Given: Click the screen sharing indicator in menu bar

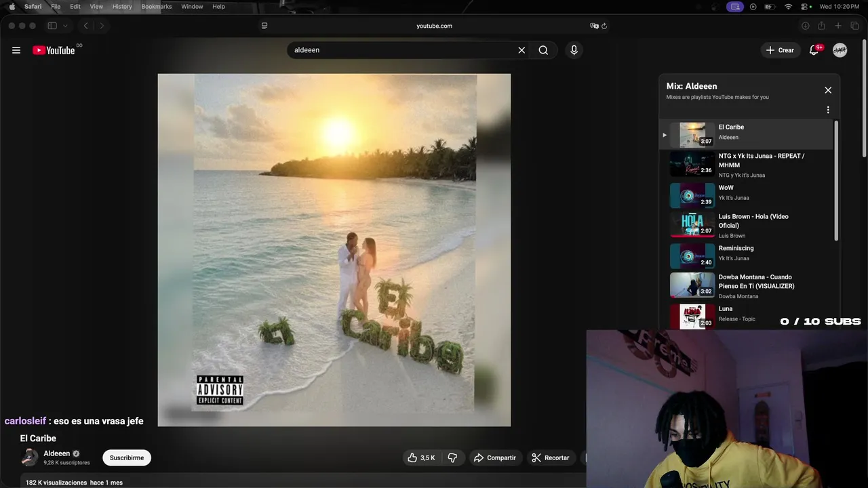Looking at the screenshot, I should click(735, 6).
